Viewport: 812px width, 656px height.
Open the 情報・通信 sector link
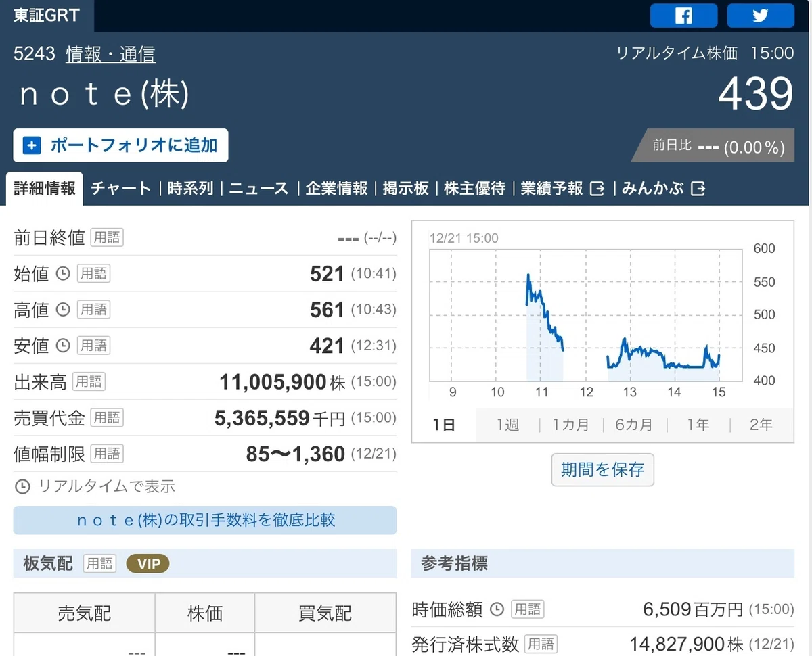pyautogui.click(x=110, y=54)
